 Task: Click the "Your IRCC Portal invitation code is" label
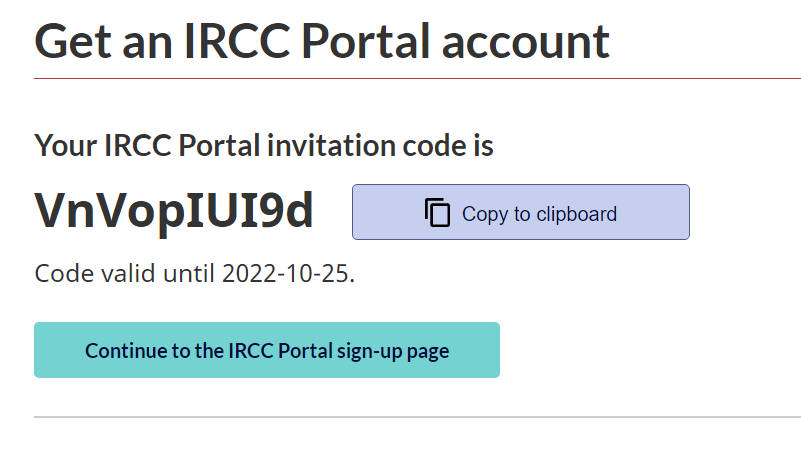click(x=264, y=146)
